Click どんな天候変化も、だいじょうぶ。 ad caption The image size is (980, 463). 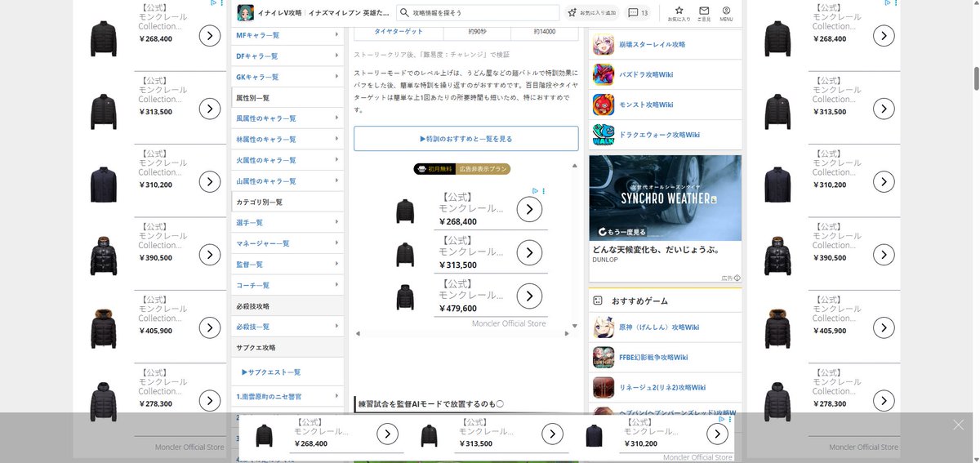coord(656,250)
